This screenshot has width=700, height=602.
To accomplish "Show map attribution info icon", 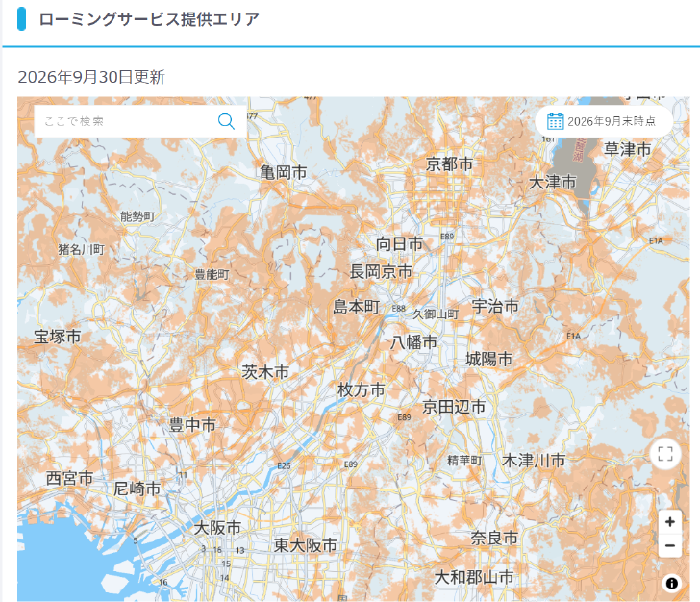I will pyautogui.click(x=671, y=583).
